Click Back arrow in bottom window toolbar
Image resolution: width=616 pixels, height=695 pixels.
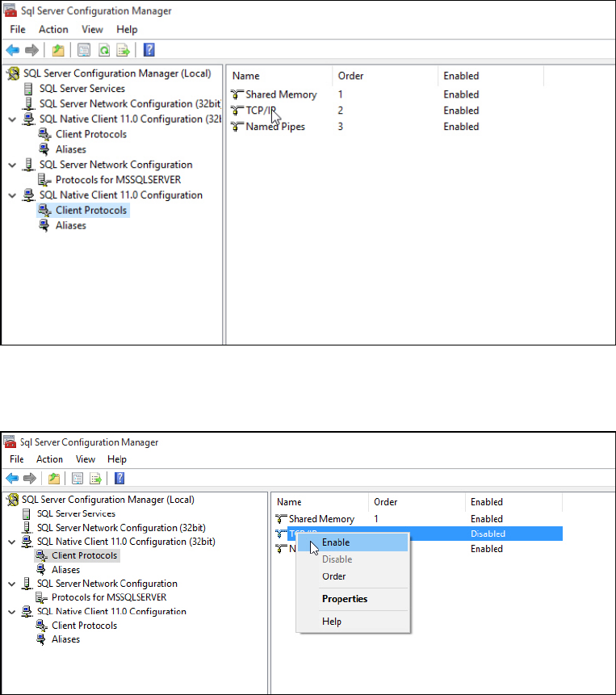point(12,478)
